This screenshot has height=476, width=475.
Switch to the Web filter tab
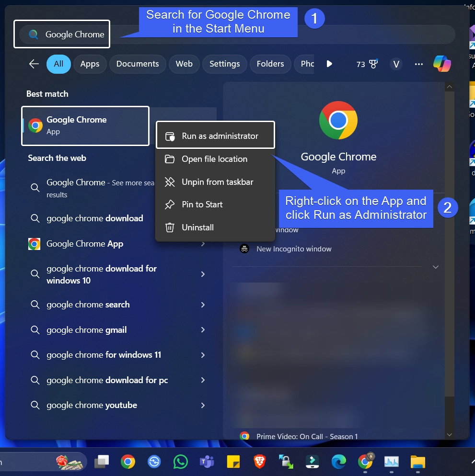(x=184, y=64)
